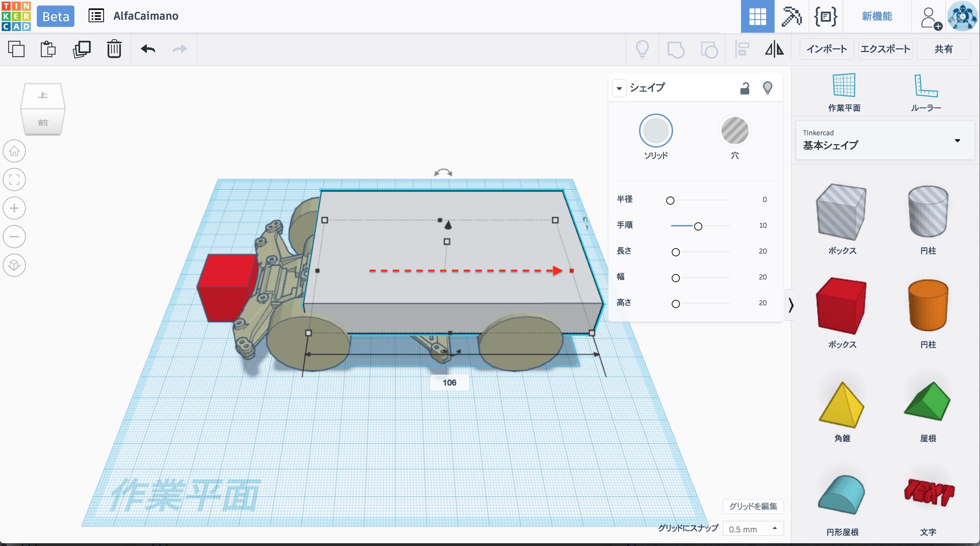Viewport: 980px width, 546px height.
Task: Delete selection with trash icon
Action: [x=114, y=49]
